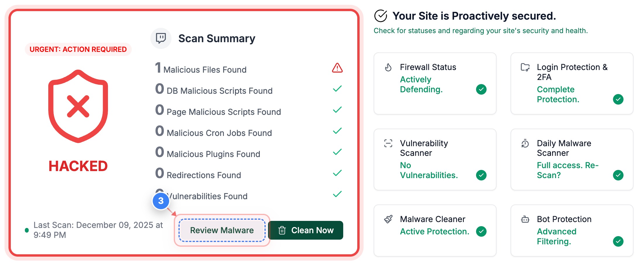The height and width of the screenshot is (266, 644).
Task: Open the Review Malware dialog
Action: tap(222, 230)
